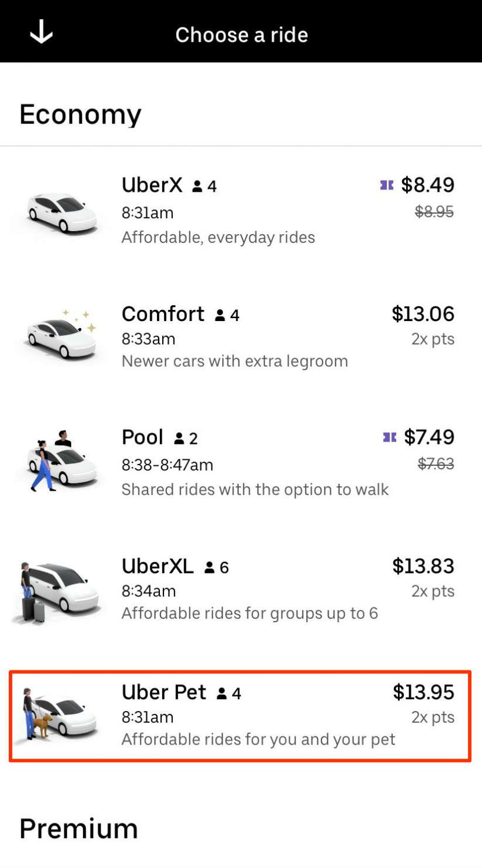This screenshot has height=868, width=482.
Task: Select the Comfort ride title
Action: click(x=163, y=314)
